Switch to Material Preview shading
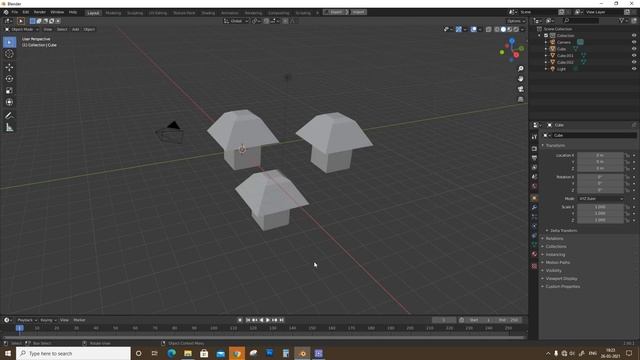The height and width of the screenshot is (360, 640). [x=509, y=29]
